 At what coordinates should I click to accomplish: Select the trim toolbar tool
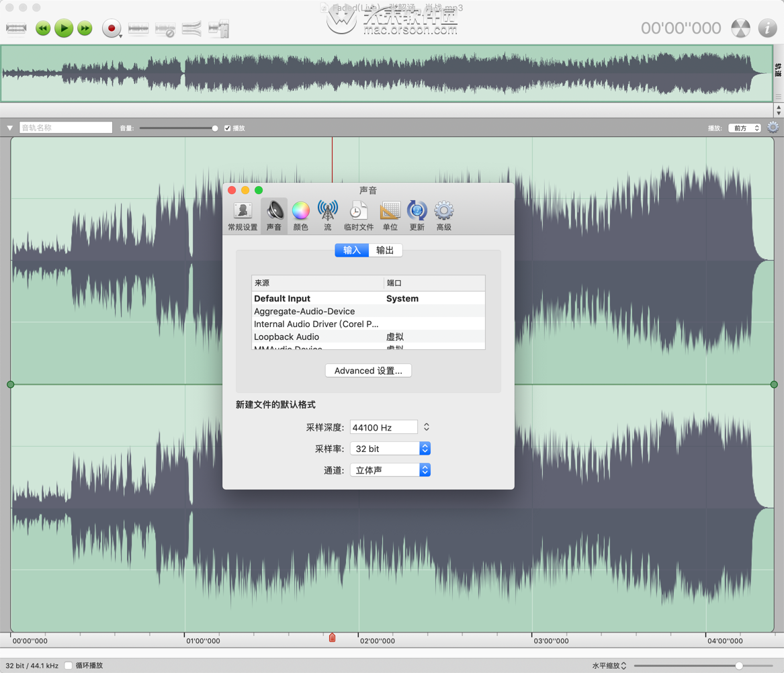coord(16,28)
